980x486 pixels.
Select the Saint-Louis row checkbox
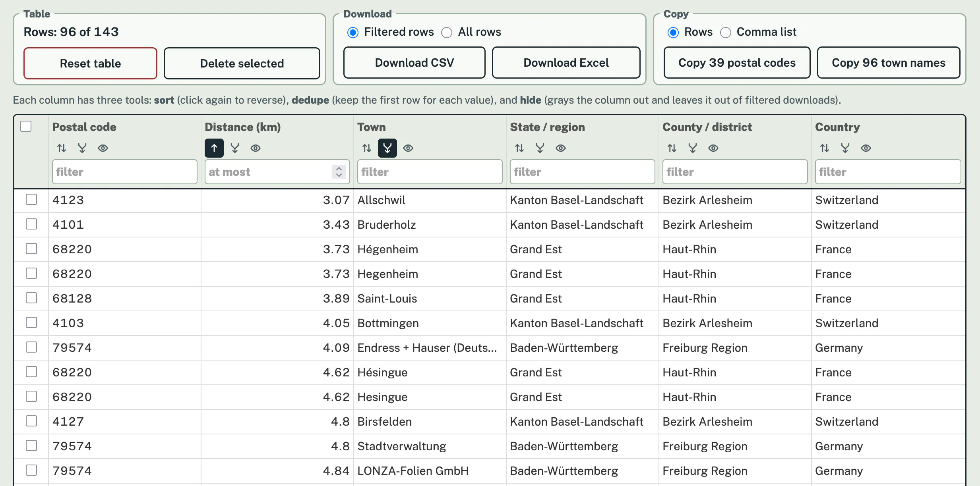[31, 298]
